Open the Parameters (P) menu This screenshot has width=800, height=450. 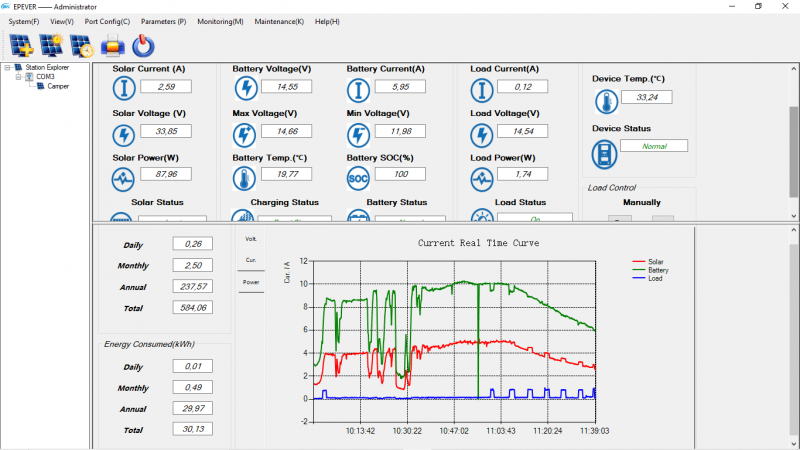[x=163, y=21]
